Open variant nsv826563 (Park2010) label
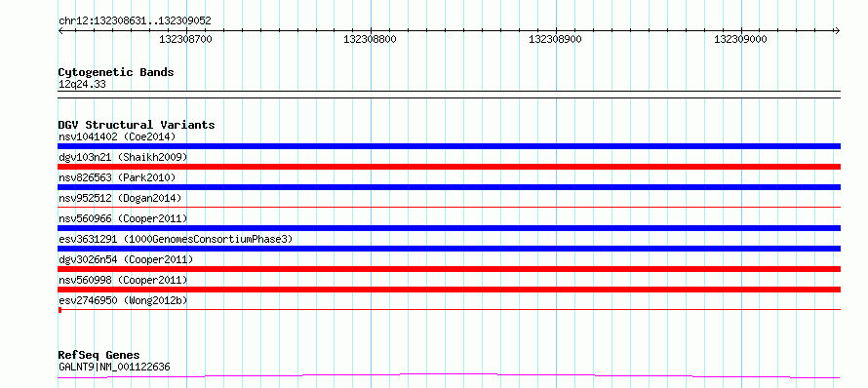Viewport: 868px width, 388px height. tap(117, 177)
